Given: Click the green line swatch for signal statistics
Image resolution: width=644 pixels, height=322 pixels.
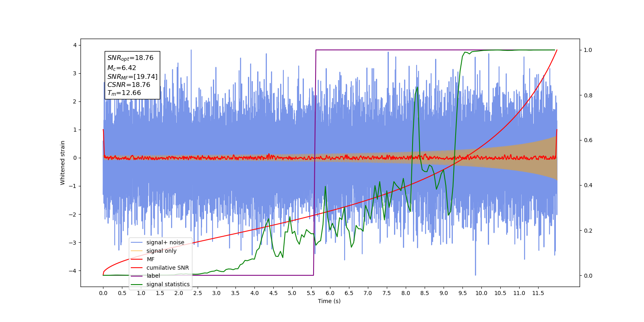Looking at the screenshot, I should click(x=137, y=284).
